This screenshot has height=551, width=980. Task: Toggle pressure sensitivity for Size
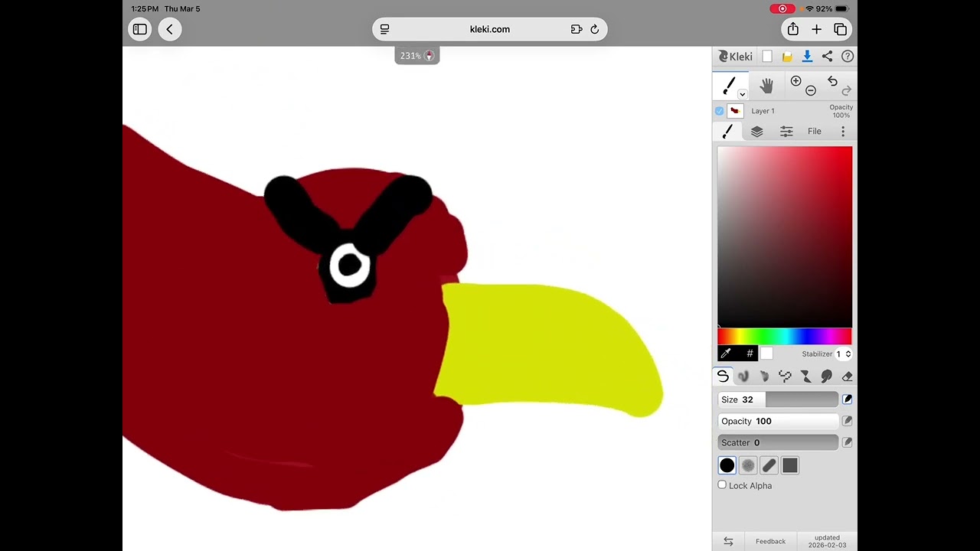point(848,399)
